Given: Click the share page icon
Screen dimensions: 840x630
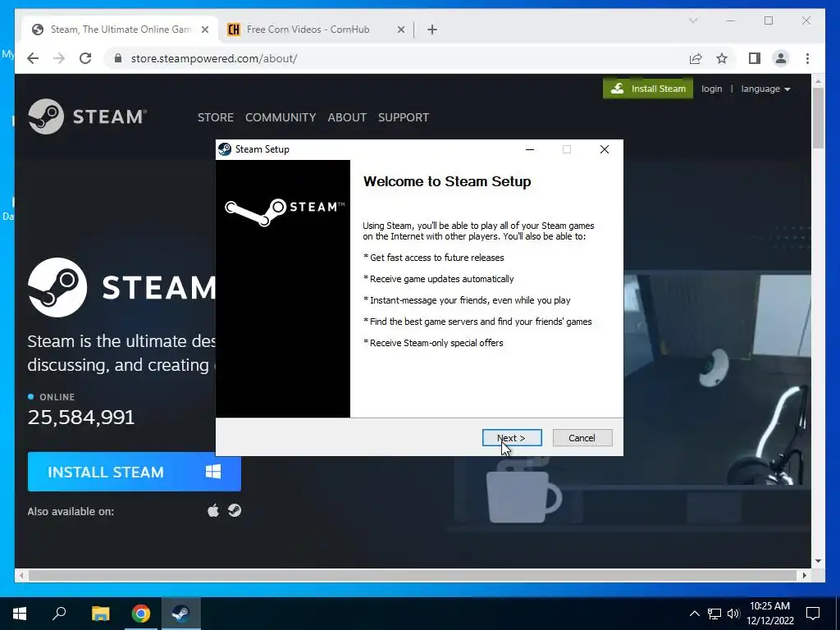Looking at the screenshot, I should [x=696, y=58].
